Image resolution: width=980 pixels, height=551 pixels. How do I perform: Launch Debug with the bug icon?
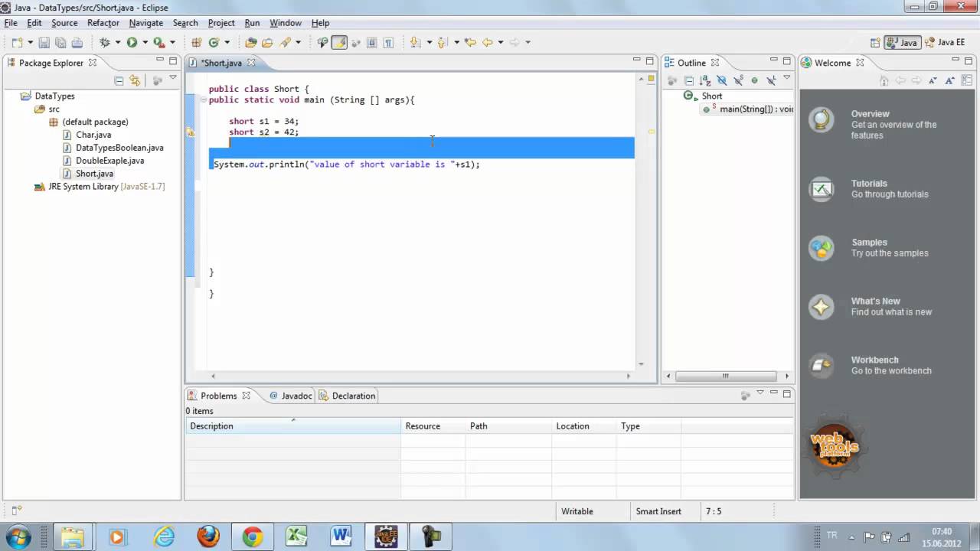click(105, 43)
